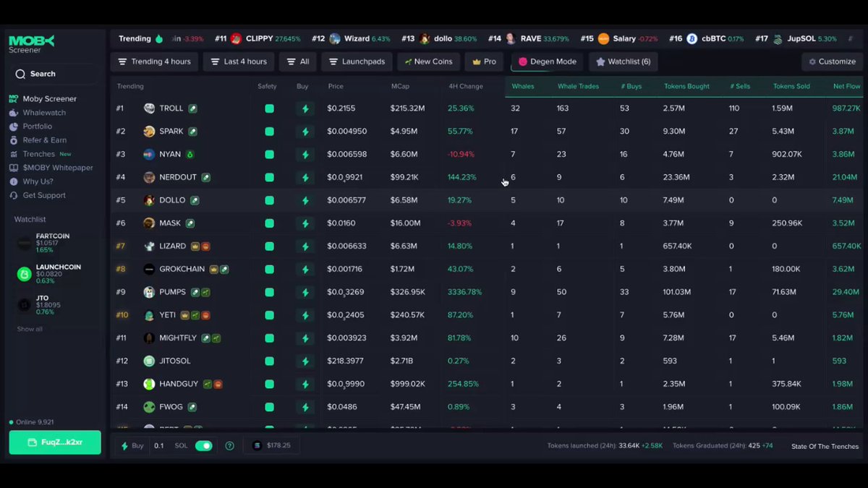Open the Trending 4 hours filter
The width and height of the screenshot is (868, 488).
pos(154,62)
